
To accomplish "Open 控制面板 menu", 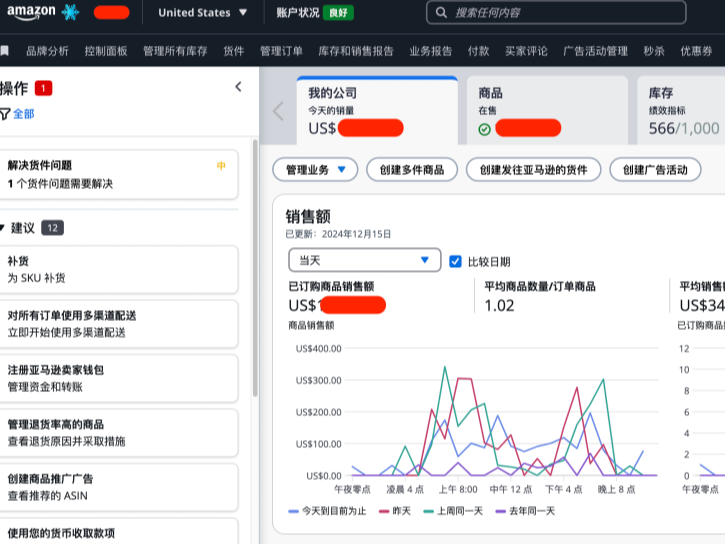I will tap(106, 51).
